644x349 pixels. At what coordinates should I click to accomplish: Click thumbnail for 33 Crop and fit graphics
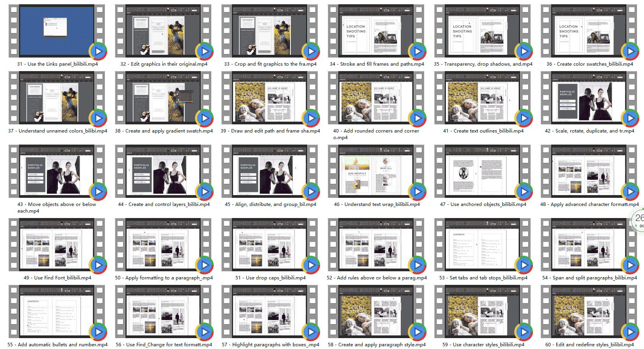point(270,31)
